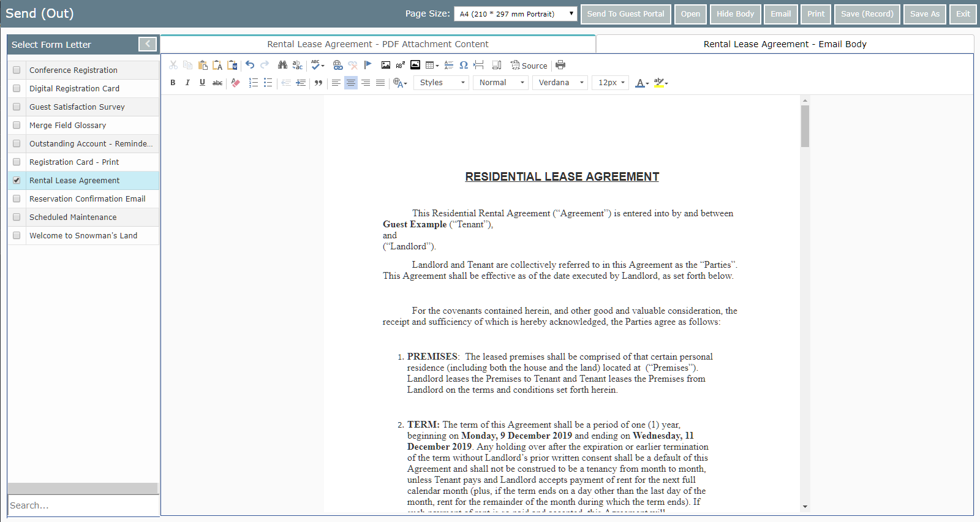Click the Open button

click(x=690, y=14)
